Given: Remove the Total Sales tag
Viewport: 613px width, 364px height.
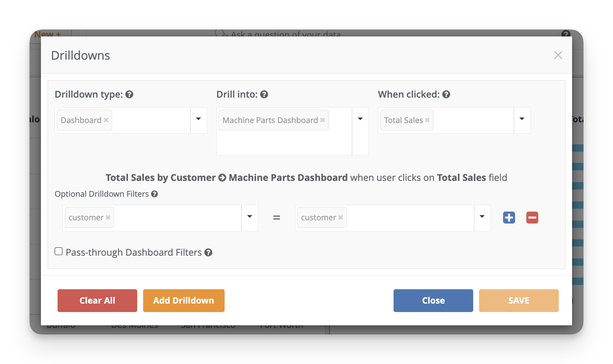Looking at the screenshot, I should click(427, 120).
